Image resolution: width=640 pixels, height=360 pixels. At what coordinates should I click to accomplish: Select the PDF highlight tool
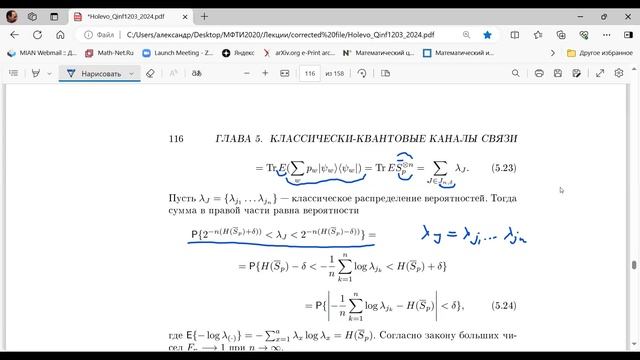tap(36, 73)
